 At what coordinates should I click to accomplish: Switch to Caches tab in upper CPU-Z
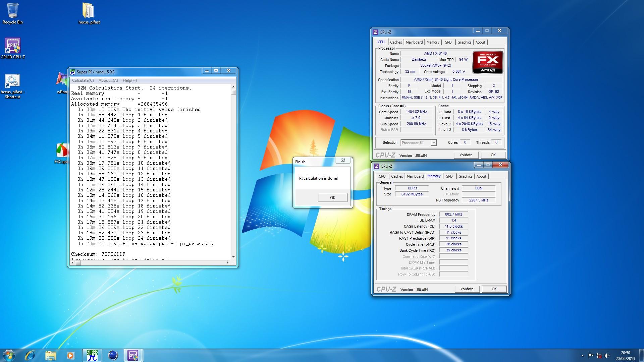(x=396, y=42)
